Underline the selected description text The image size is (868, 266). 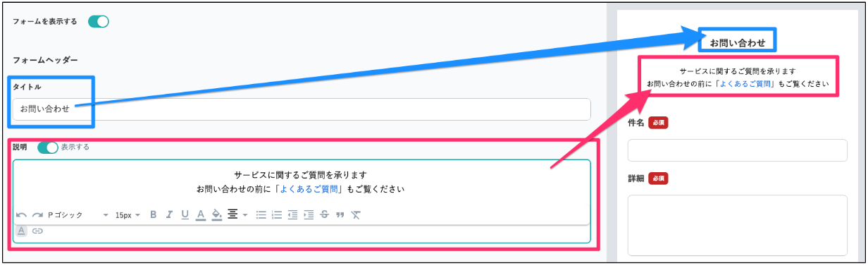pyautogui.click(x=185, y=214)
